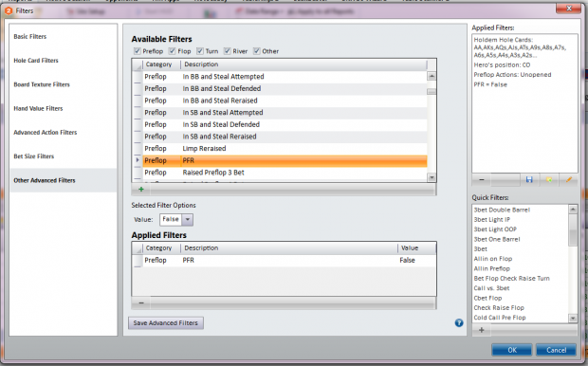588x366 pixels.
Task: Click the minus icon below the Applied Filters panel
Action: pos(482,179)
